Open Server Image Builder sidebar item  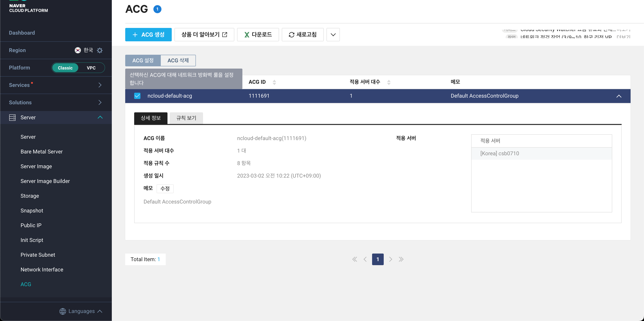(x=45, y=181)
